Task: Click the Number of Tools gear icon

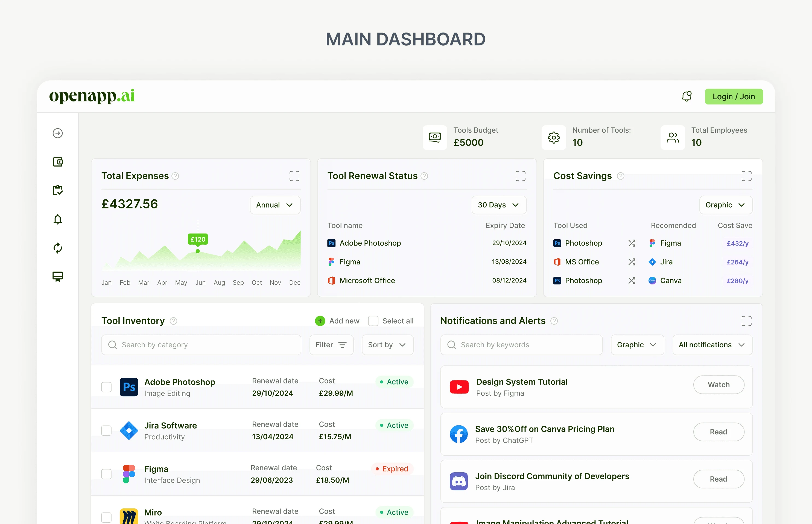Action: click(554, 138)
